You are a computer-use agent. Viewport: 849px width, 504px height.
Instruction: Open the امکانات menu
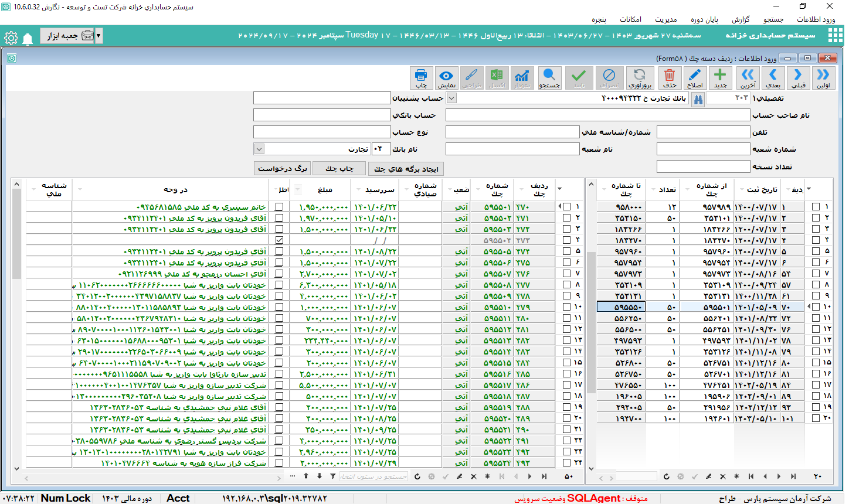pyautogui.click(x=631, y=19)
